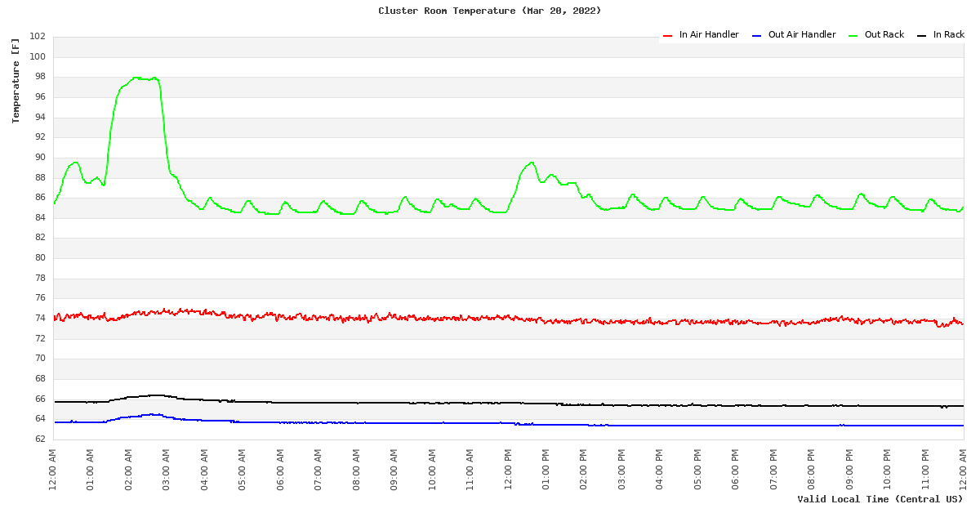Select the "Out Air Handler" legend label

[802, 35]
